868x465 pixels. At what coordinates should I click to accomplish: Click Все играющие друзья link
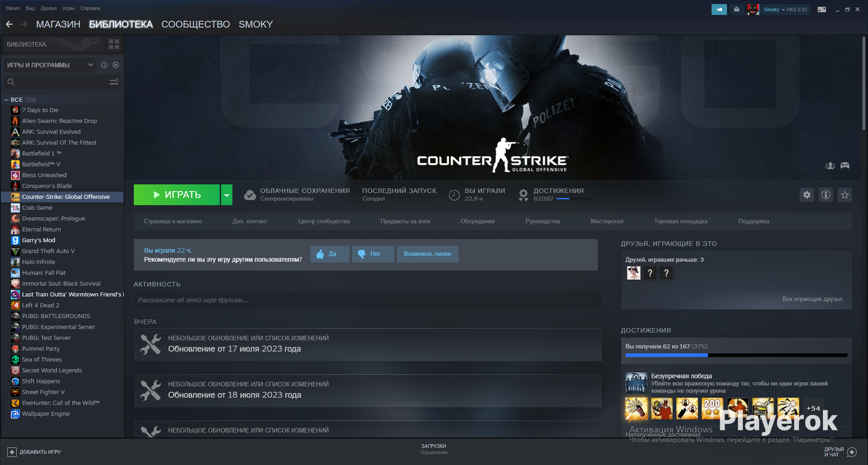coord(812,299)
